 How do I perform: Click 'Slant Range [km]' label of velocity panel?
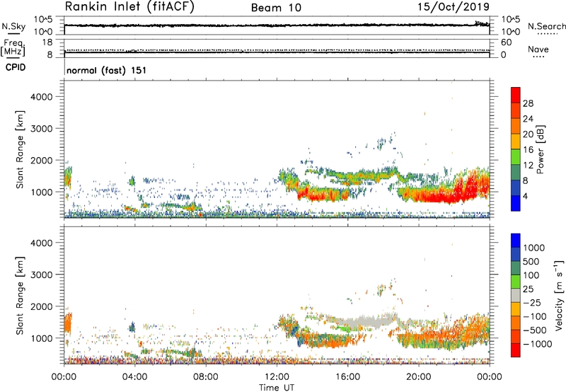click(x=20, y=296)
